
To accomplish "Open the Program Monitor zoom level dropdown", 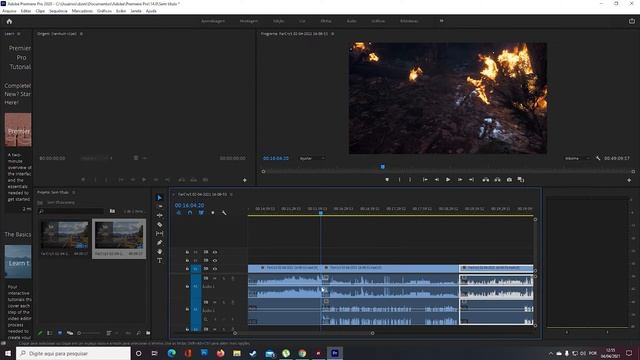I will 312,158.
